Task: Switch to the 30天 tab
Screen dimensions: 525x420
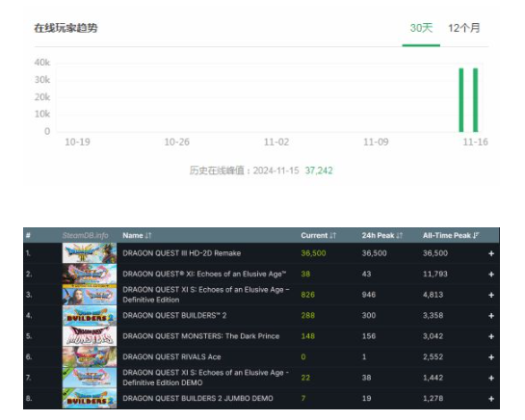Action: coord(421,28)
